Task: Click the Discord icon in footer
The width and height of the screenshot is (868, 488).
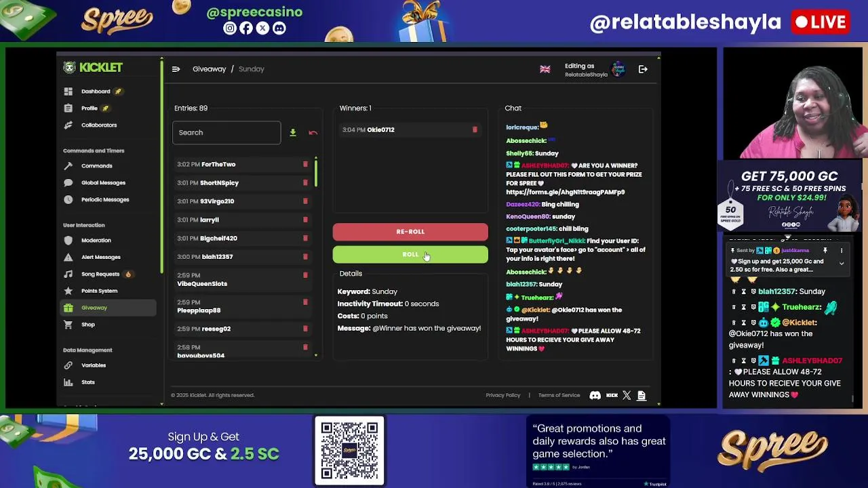Action: pyautogui.click(x=595, y=395)
